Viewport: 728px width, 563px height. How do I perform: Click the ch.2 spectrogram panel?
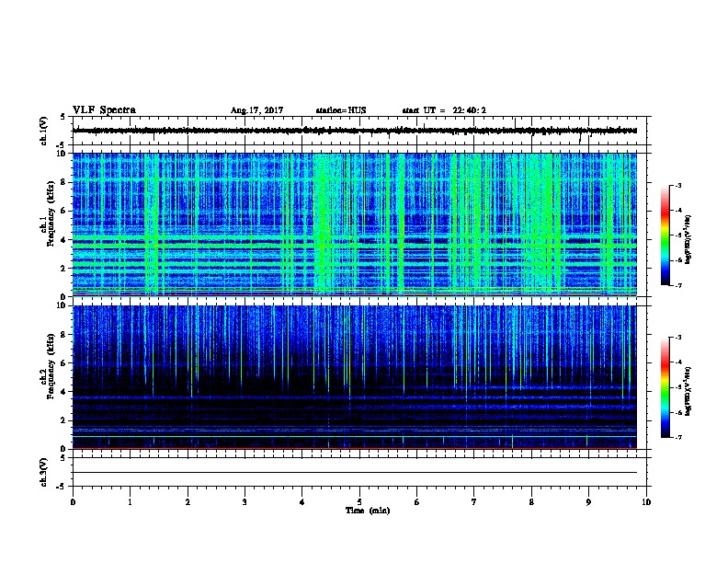pyautogui.click(x=354, y=377)
